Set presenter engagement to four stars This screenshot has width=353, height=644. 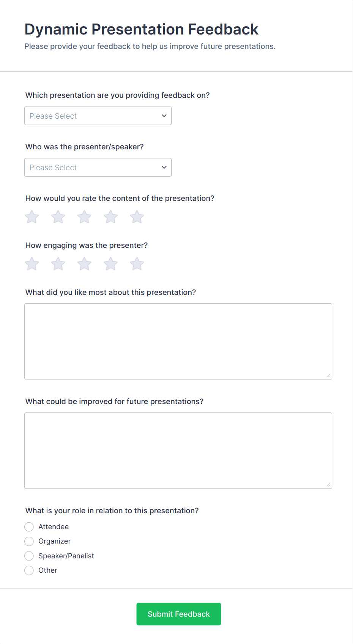coord(110,264)
